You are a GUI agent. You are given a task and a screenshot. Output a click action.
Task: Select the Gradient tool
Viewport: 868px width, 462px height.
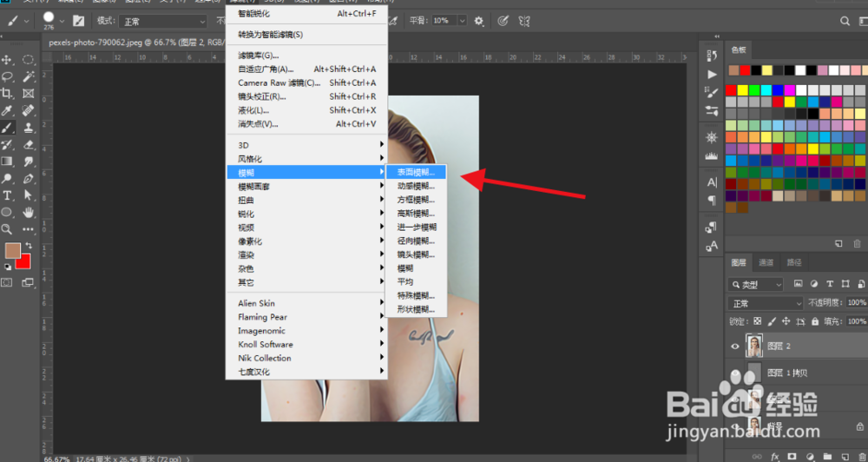(7, 162)
